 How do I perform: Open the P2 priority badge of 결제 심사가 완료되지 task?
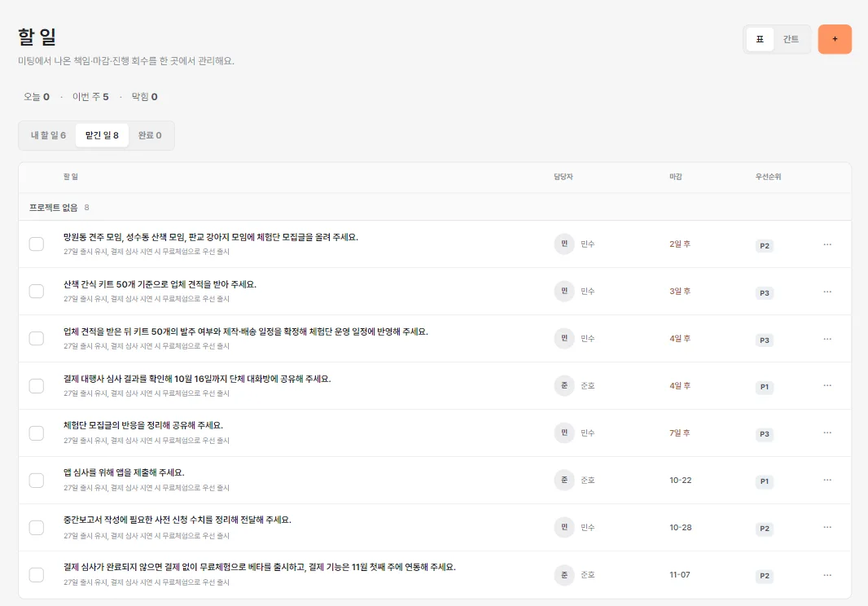coord(764,576)
